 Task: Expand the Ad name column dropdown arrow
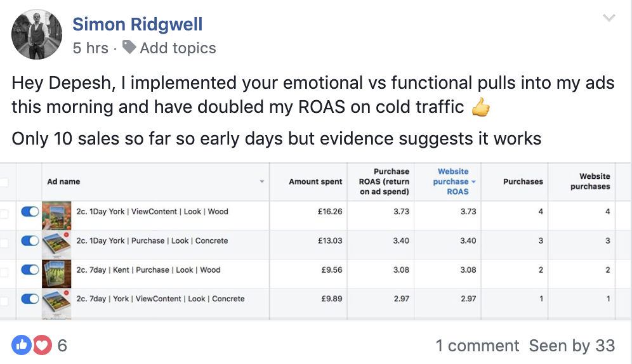coord(262,181)
